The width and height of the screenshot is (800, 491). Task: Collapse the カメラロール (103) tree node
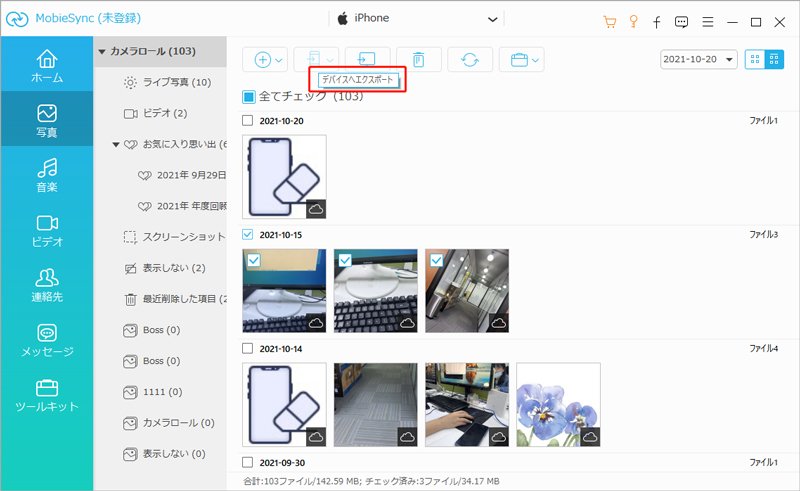[x=102, y=52]
